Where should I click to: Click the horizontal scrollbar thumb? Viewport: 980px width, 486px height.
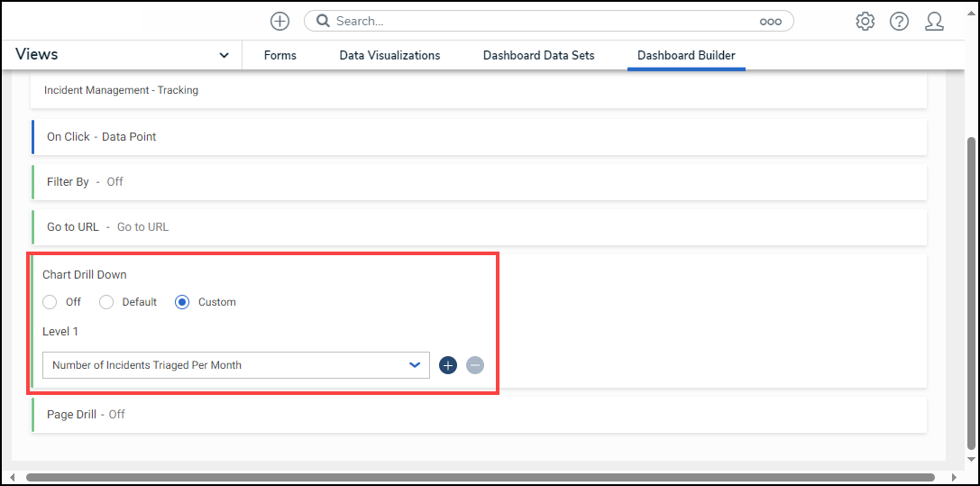(480, 477)
